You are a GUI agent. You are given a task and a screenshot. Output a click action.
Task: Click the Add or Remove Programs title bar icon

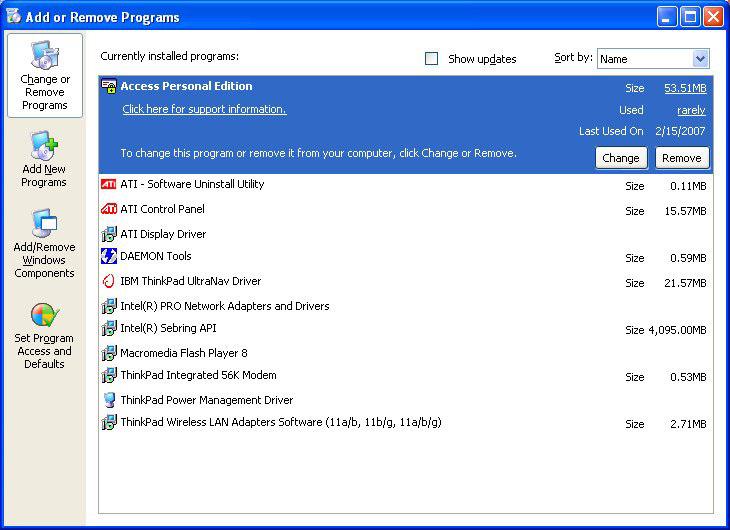14,16
